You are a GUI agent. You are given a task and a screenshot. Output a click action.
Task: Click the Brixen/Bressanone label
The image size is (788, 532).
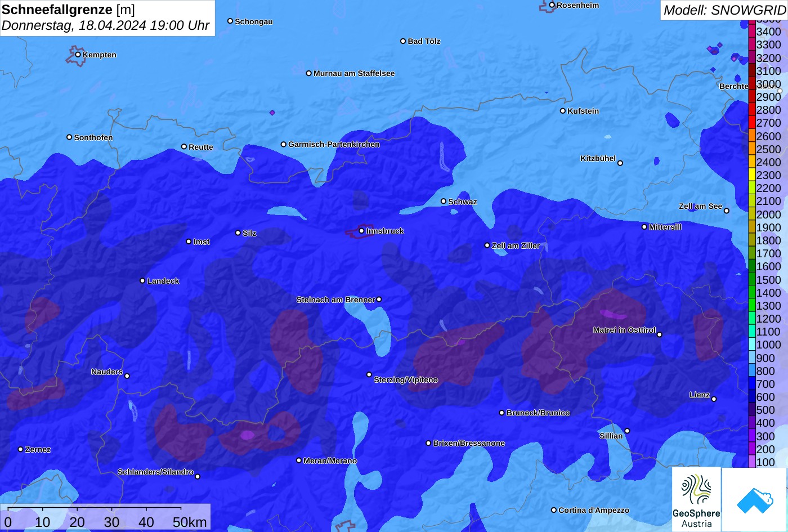click(469, 443)
